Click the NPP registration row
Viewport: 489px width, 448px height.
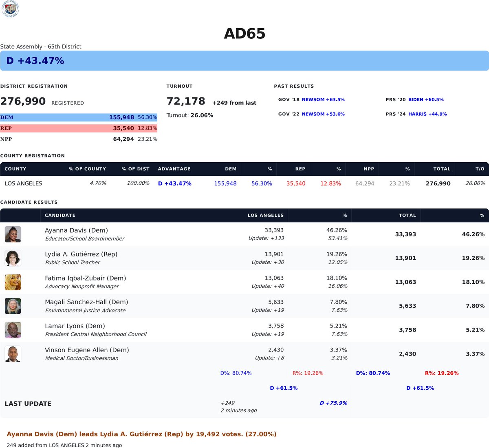click(x=79, y=139)
